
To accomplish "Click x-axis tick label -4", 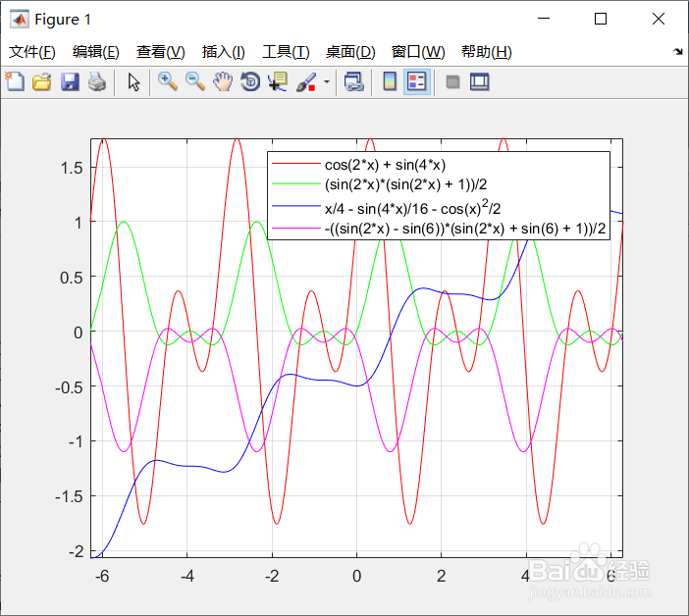I will [x=187, y=576].
